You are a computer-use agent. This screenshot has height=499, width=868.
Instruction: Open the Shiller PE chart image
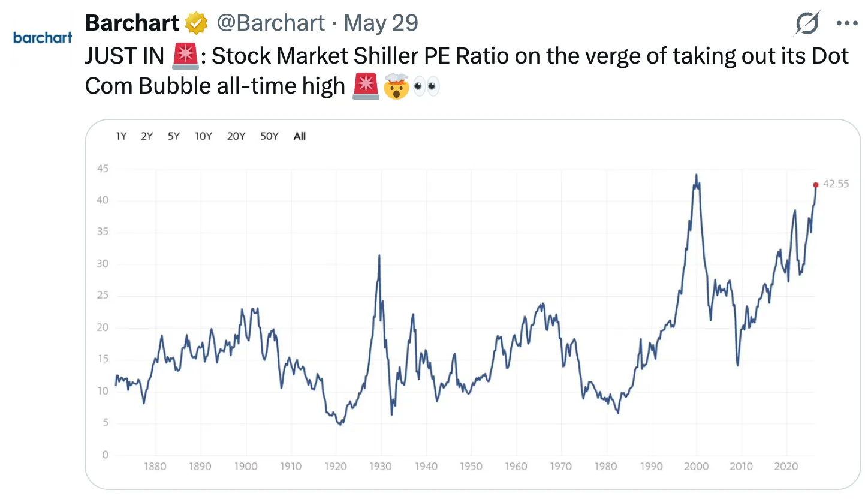pos(472,304)
